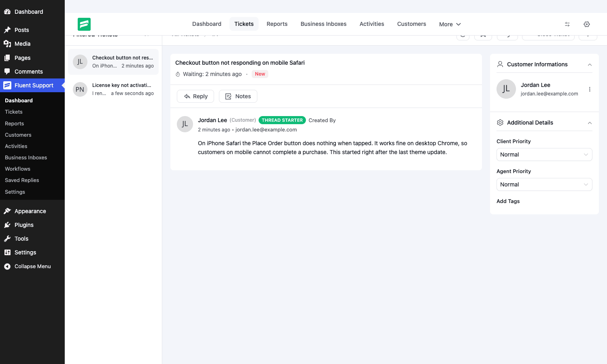The image size is (607, 364).
Task: Click the Notes button
Action: click(x=238, y=96)
